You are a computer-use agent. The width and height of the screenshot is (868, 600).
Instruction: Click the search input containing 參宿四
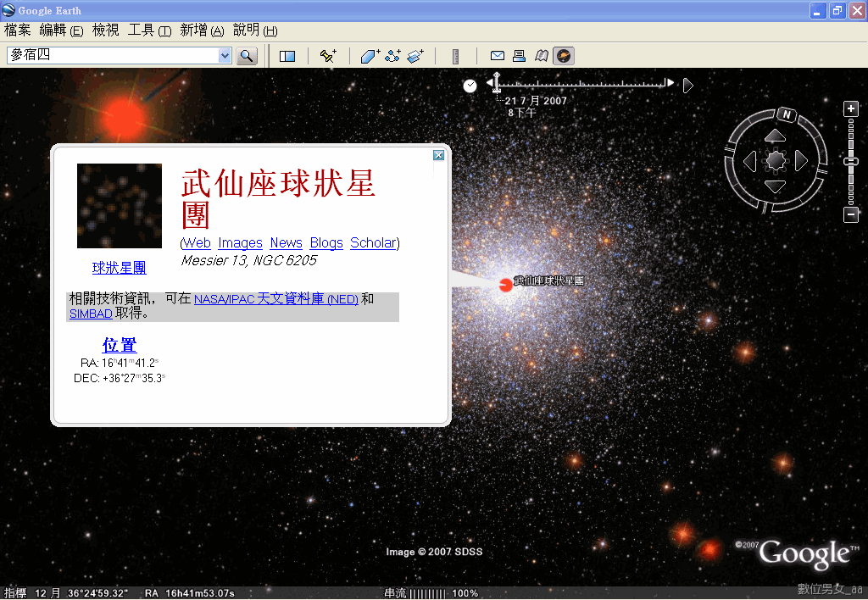coord(113,55)
